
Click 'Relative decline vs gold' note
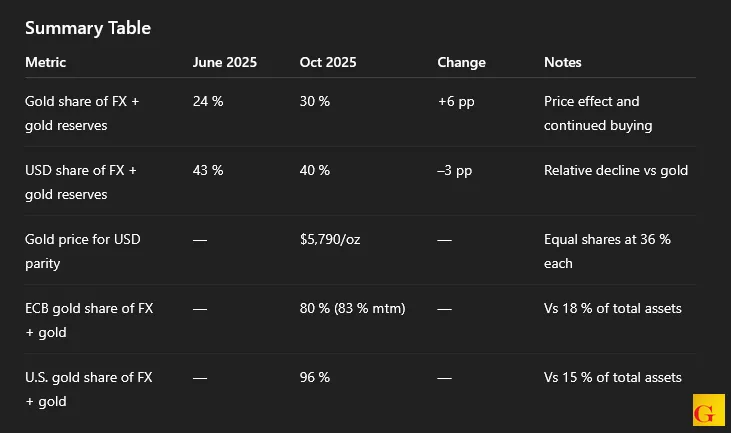(615, 170)
